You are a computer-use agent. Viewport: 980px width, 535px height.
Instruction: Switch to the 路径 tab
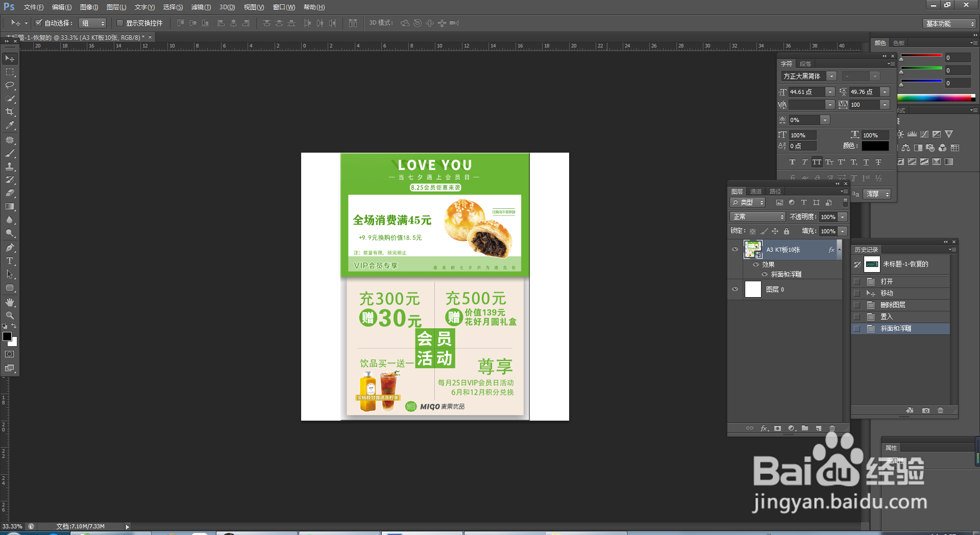(x=775, y=191)
